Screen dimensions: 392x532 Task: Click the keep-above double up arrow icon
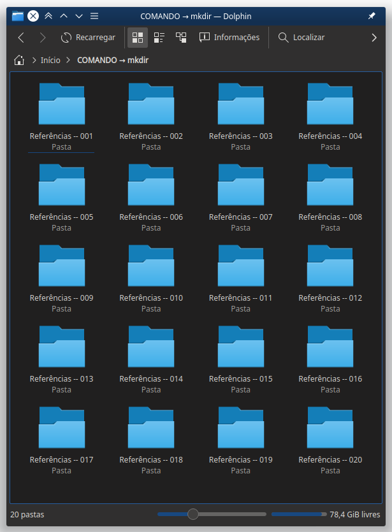(x=48, y=16)
